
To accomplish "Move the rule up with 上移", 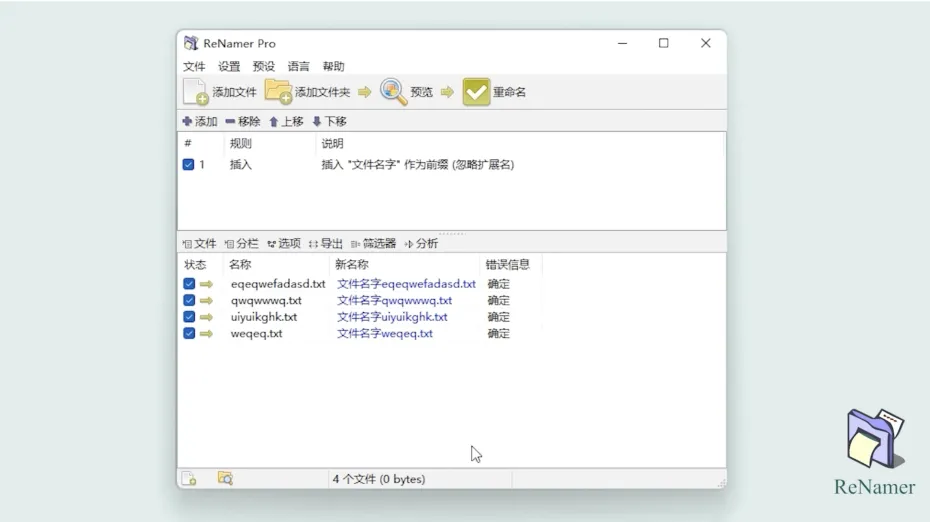I will (286, 122).
